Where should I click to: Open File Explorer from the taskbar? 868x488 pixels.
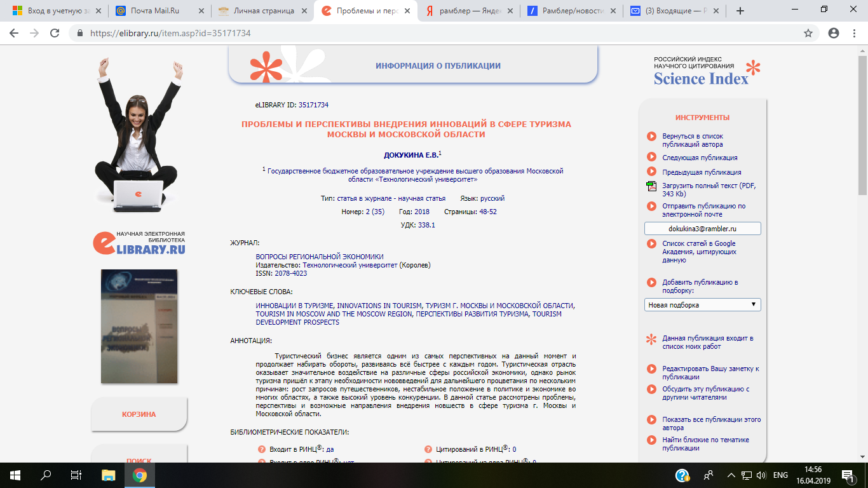click(x=109, y=475)
